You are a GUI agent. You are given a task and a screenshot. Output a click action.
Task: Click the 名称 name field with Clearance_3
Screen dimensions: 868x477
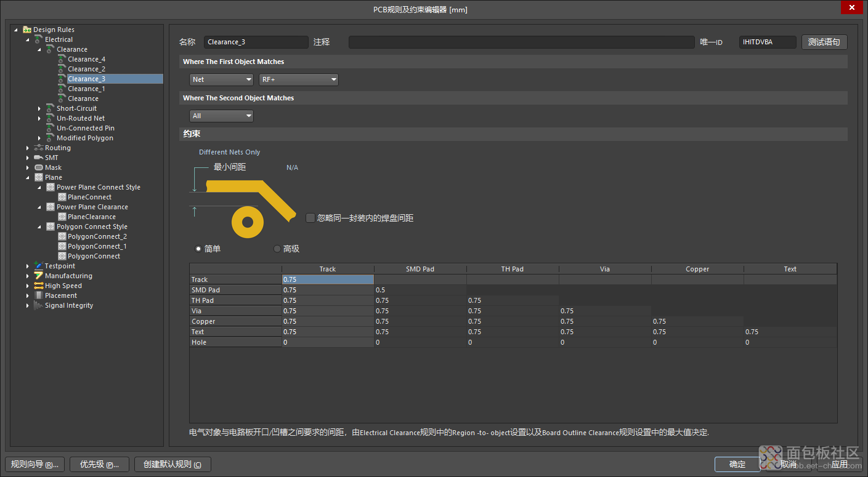click(x=256, y=42)
